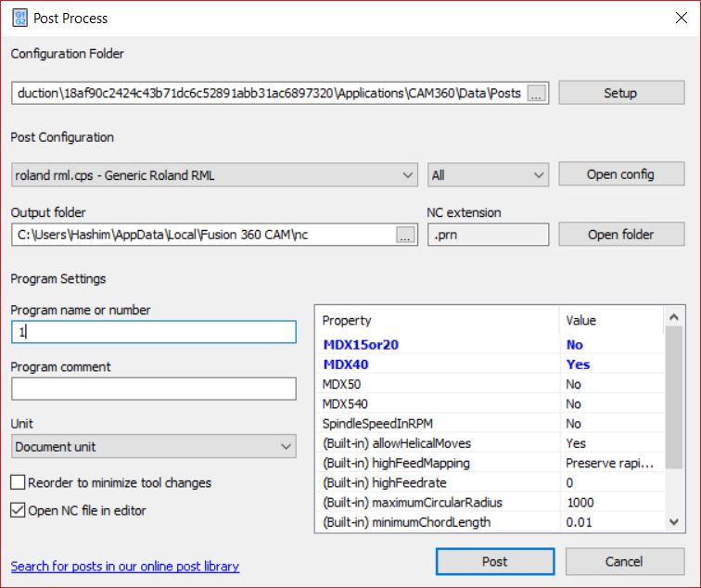
Task: Toggle Reorder to minimize tool changes checkbox
Action: coord(18,482)
